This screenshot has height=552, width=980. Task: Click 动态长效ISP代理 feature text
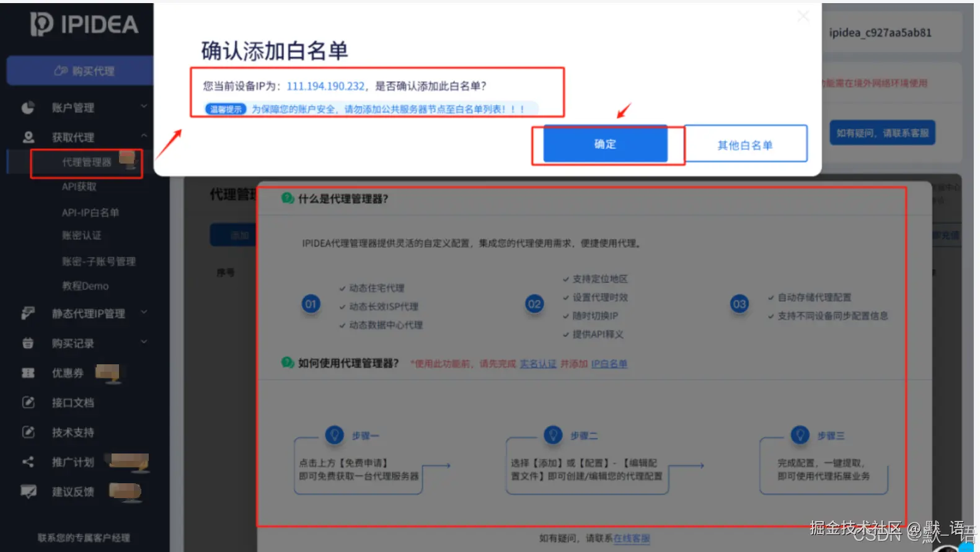click(x=384, y=307)
